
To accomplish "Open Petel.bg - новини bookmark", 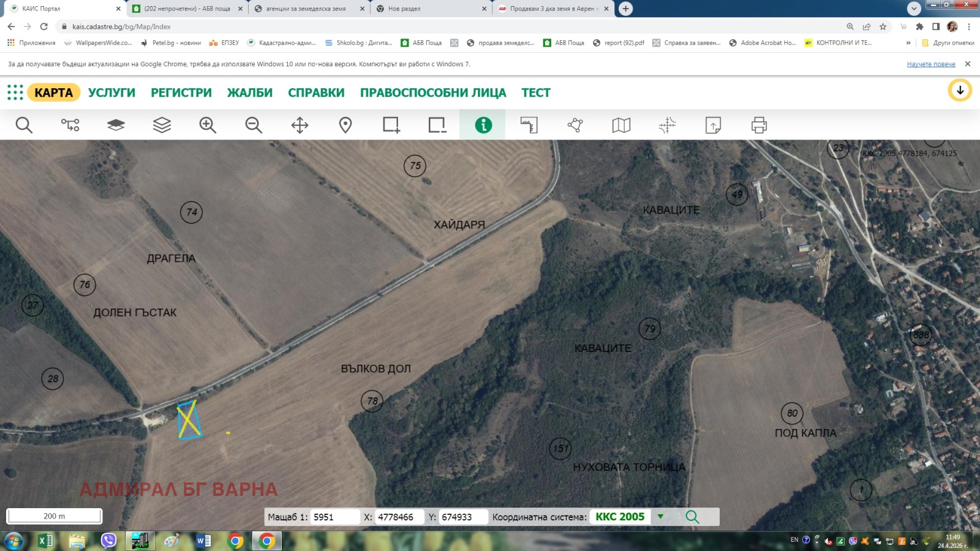I will pyautogui.click(x=171, y=43).
